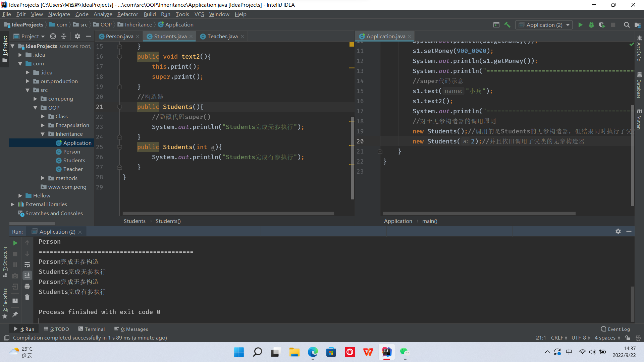644x362 pixels.
Task: Expand the methods folder in project tree
Action: 43,178
